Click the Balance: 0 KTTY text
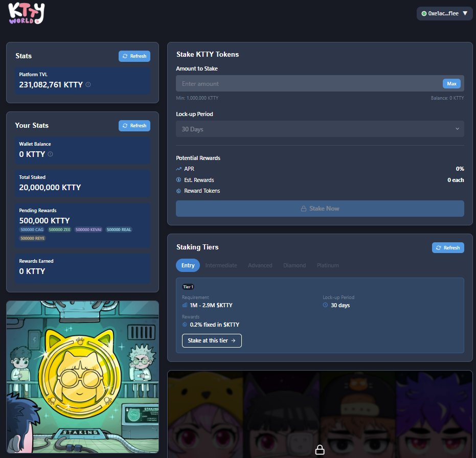Viewport: 476px width, 458px height. tap(447, 98)
